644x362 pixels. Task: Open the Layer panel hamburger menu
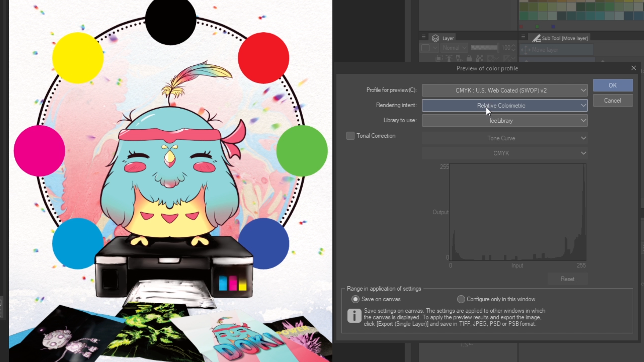coord(424,37)
